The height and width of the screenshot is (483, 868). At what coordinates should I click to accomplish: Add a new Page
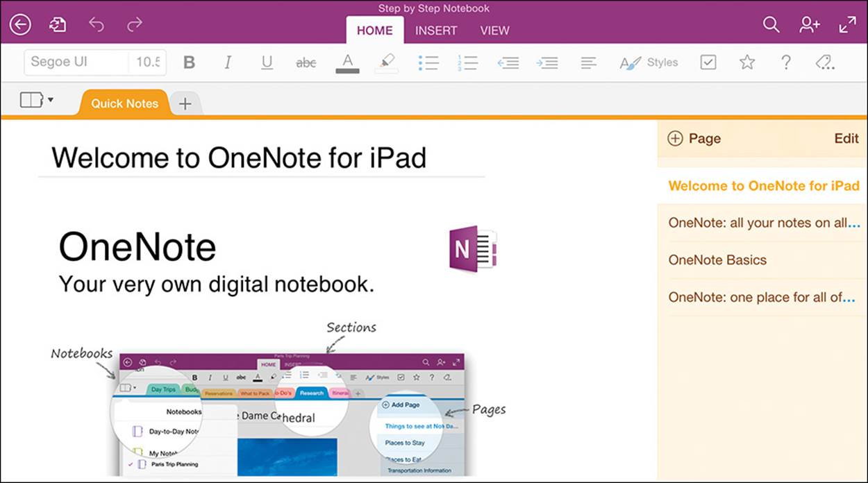pyautogui.click(x=694, y=138)
